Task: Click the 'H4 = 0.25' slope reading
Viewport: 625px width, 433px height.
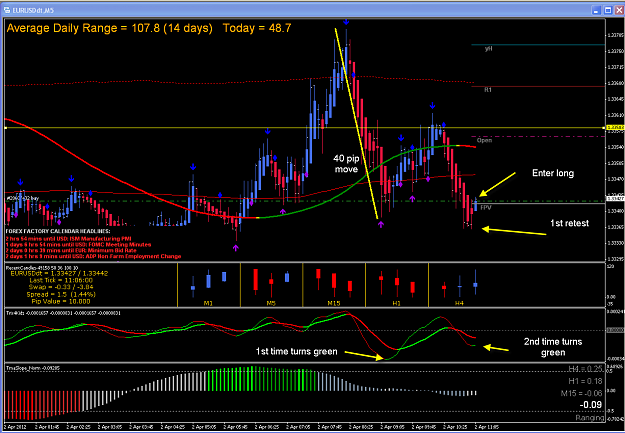Action: click(586, 368)
